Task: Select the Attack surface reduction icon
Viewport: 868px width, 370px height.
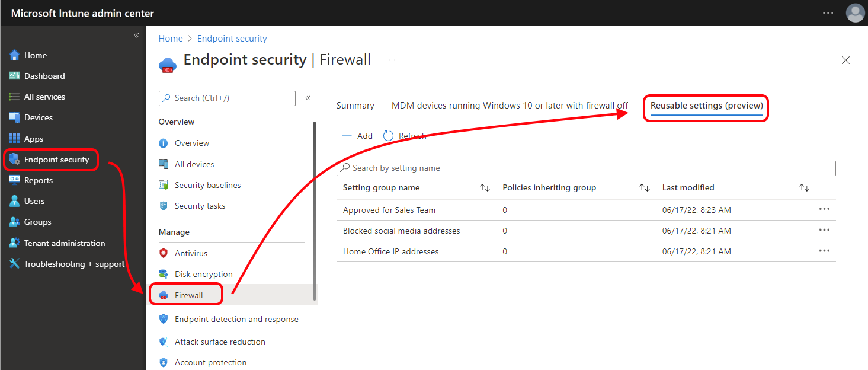Action: tap(163, 341)
